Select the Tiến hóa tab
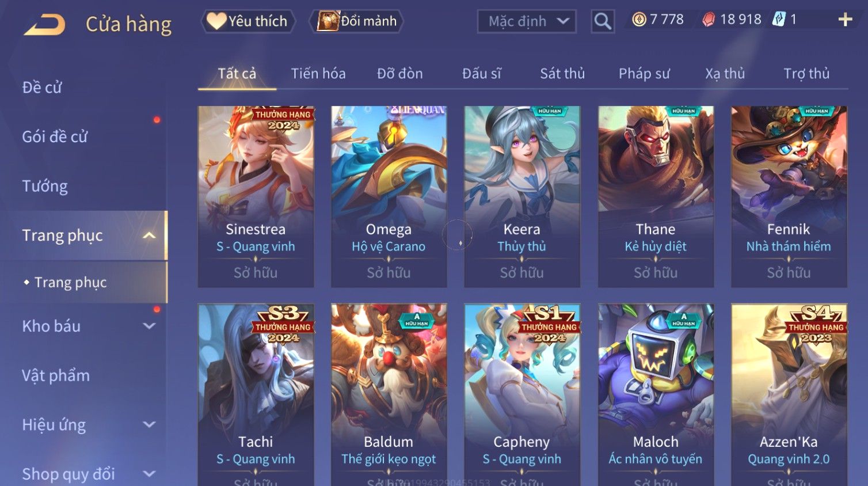This screenshot has height=486, width=868. click(x=318, y=74)
